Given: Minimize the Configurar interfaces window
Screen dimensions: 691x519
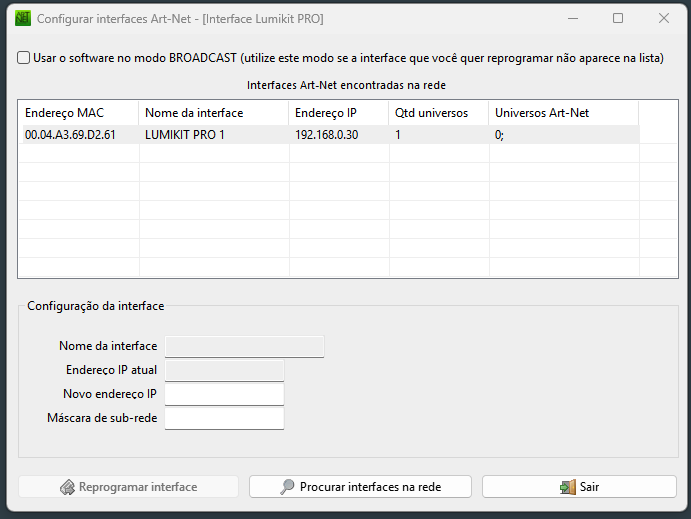Looking at the screenshot, I should [x=573, y=19].
